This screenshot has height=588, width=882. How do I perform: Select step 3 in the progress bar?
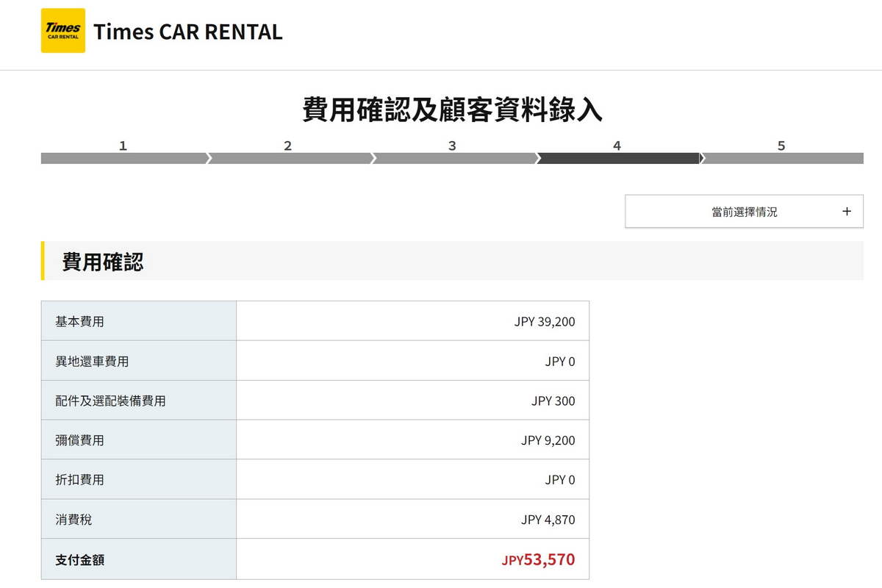click(453, 158)
